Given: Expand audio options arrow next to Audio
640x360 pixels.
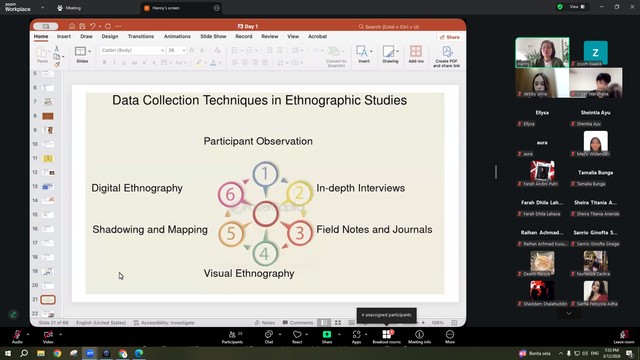Looking at the screenshot, I should pyautogui.click(x=28, y=334).
